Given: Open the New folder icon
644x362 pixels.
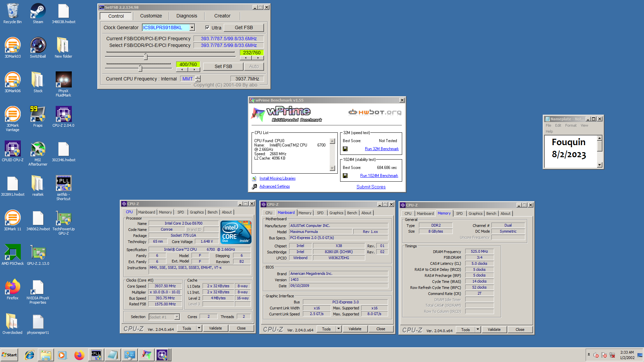Looking at the screenshot, I should click(x=63, y=48).
